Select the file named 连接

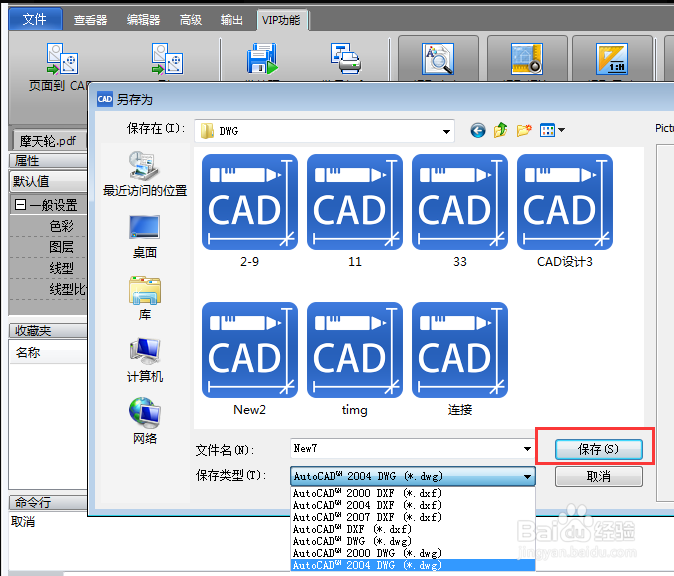coord(460,359)
